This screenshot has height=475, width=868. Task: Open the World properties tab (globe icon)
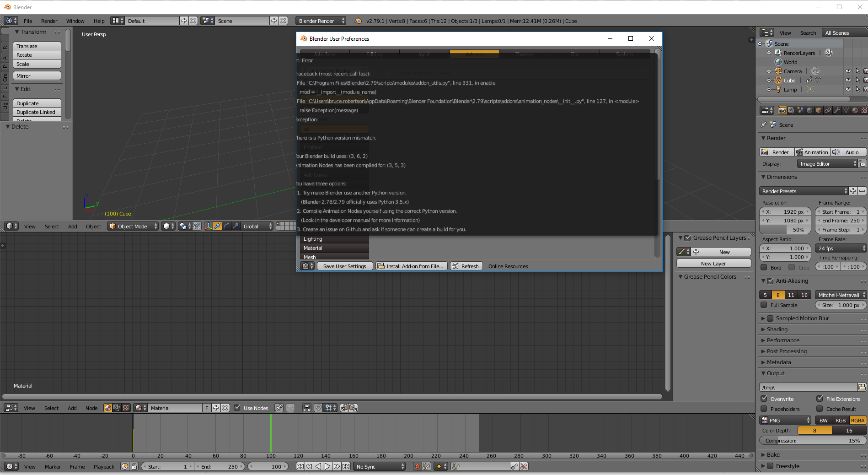809,111
